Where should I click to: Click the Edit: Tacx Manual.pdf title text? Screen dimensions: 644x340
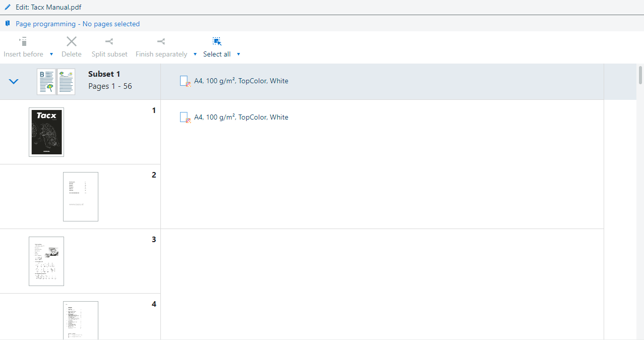click(48, 8)
